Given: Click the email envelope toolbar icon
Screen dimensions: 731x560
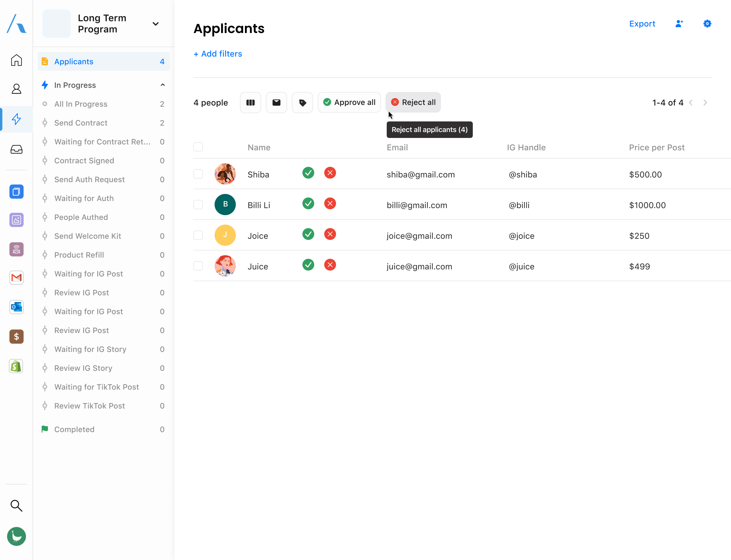Looking at the screenshot, I should [276, 103].
